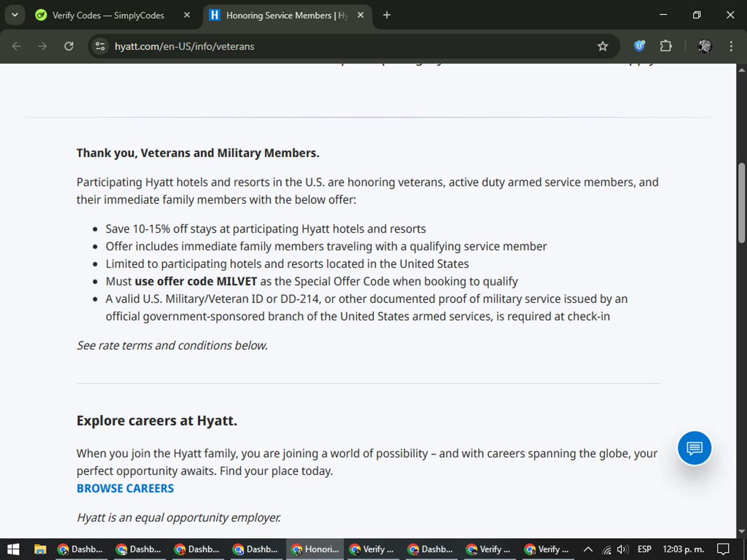Click 'Explore careers at Hyatt.' heading
Screen dimensions: 747x560
(157, 421)
